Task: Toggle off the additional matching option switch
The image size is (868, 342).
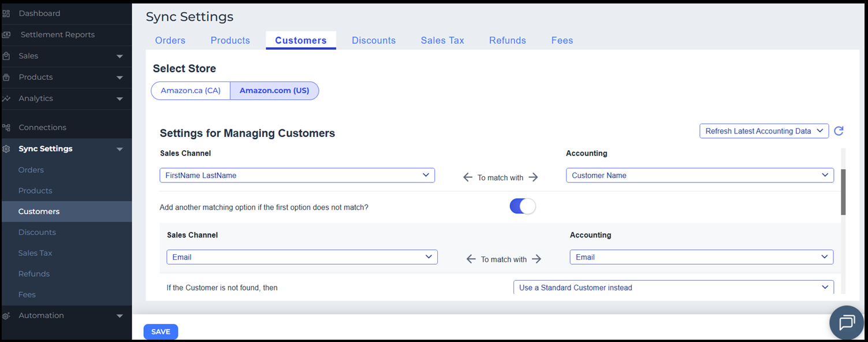Action: click(523, 207)
